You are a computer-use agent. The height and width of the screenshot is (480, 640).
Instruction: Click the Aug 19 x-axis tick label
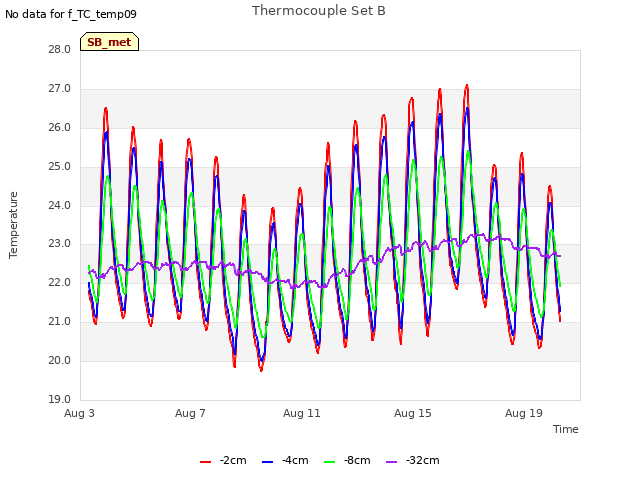524,413
